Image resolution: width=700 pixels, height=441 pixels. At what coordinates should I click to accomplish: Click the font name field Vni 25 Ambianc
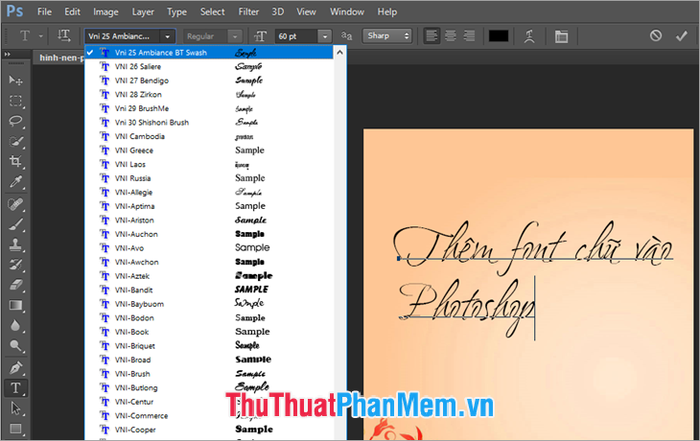[x=123, y=36]
